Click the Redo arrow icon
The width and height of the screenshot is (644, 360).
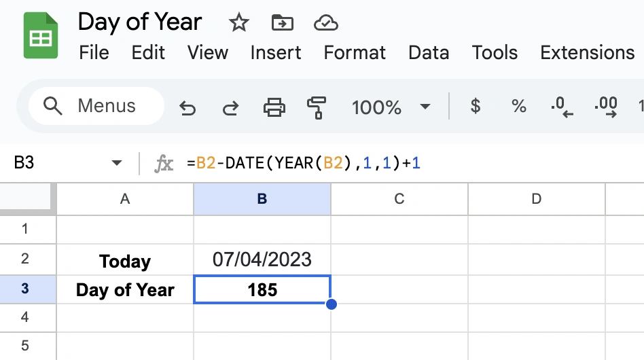pos(230,108)
